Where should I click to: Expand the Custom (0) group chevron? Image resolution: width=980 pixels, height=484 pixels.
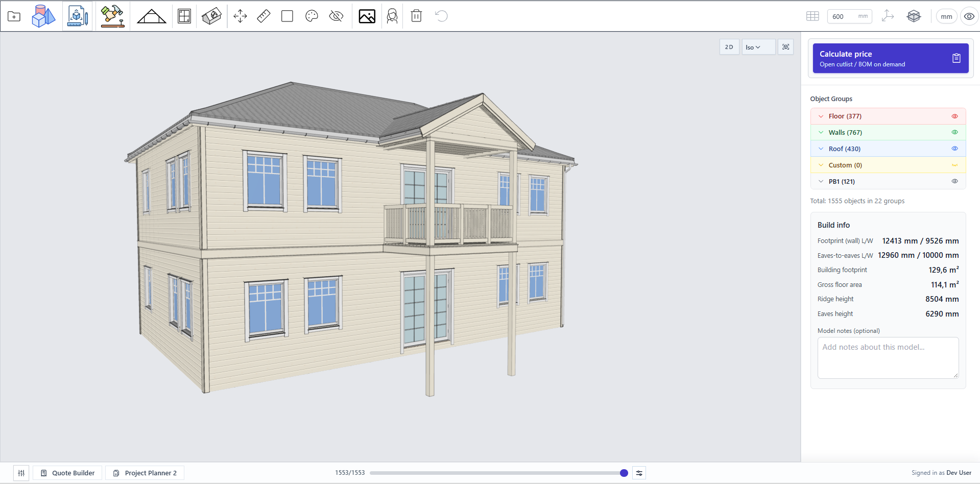(821, 165)
